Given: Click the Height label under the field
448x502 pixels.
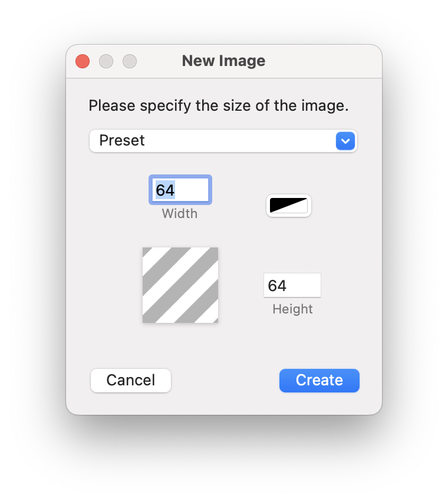Looking at the screenshot, I should 292,309.
